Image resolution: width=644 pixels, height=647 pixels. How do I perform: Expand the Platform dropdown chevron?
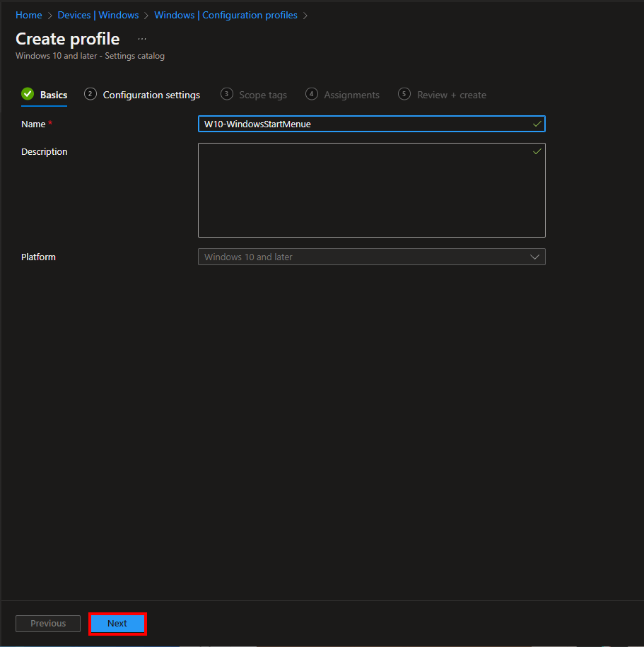[535, 257]
